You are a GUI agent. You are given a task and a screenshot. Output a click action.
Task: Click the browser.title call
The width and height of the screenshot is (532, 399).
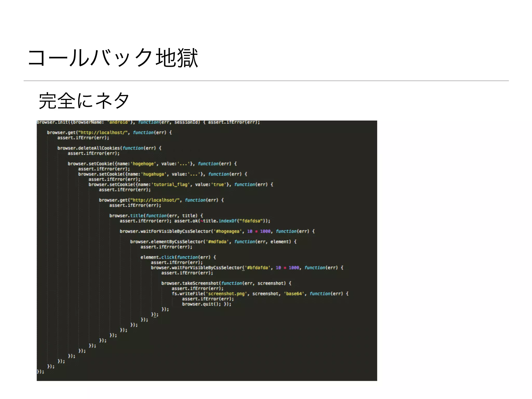126,216
